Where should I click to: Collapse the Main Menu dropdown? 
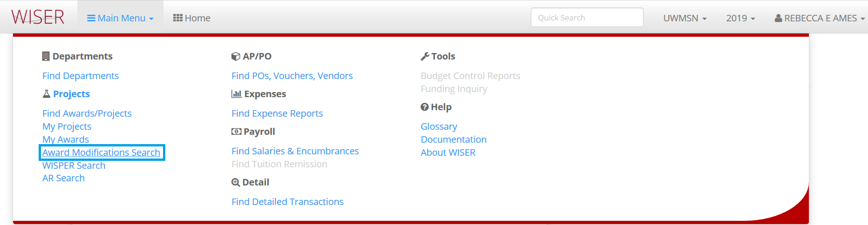(121, 18)
